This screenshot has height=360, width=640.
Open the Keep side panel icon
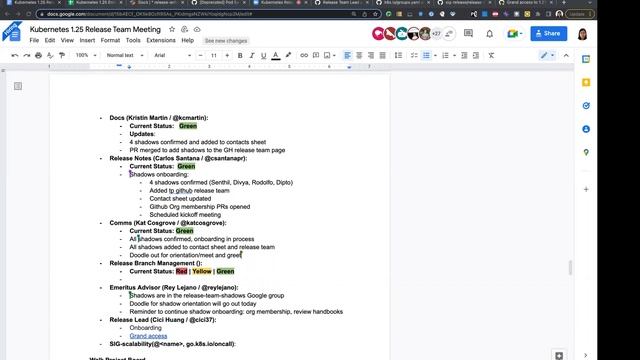pyautogui.click(x=586, y=82)
